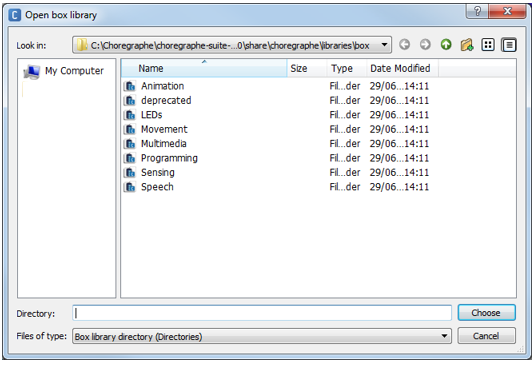Select My Computer label in sidebar

[74, 71]
